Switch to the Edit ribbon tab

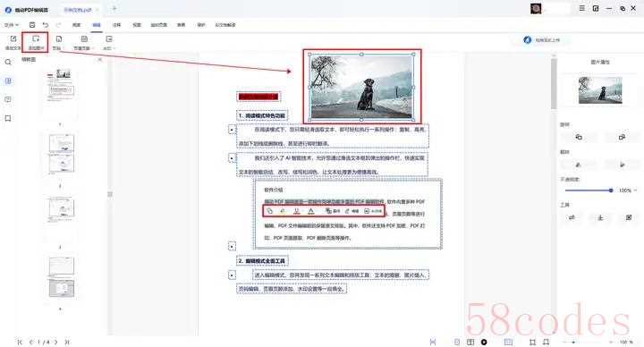97,25
